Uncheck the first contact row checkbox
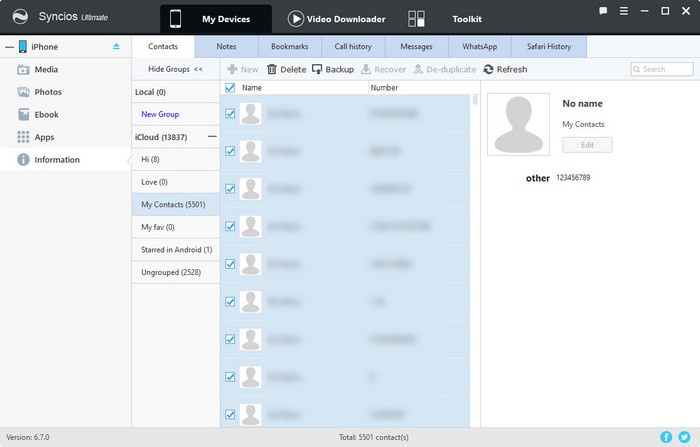 pos(230,113)
